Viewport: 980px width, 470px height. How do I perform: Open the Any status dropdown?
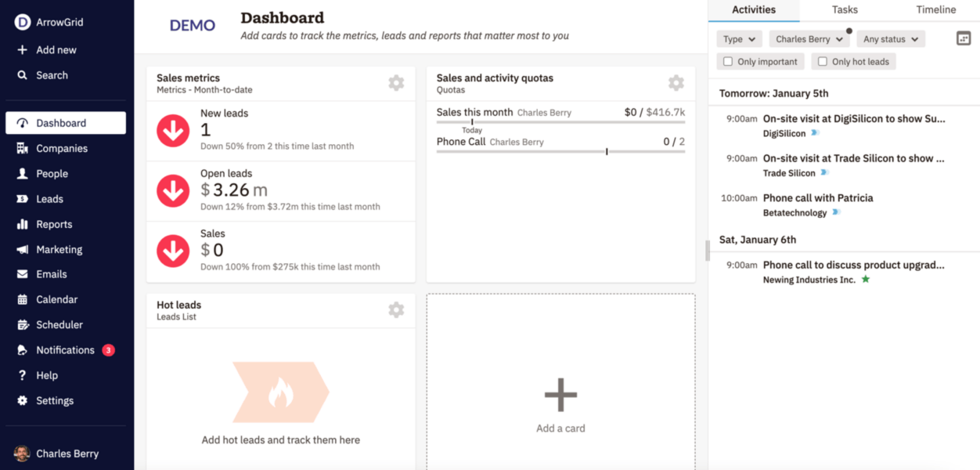tap(890, 38)
